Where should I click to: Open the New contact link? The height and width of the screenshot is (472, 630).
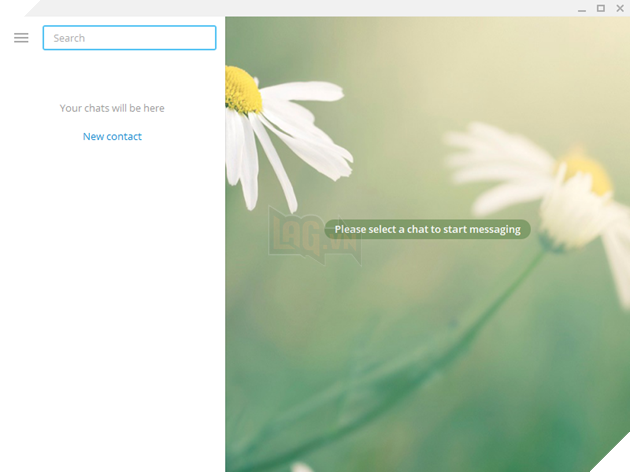(x=112, y=137)
